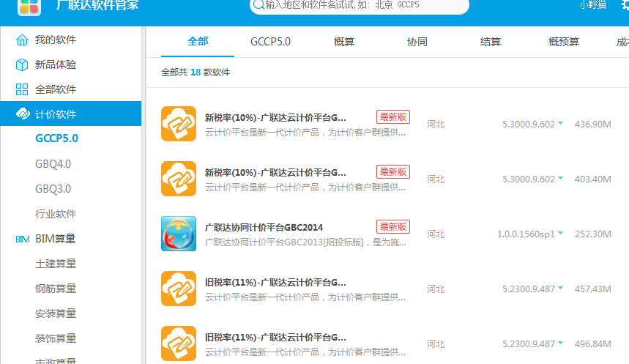
Task: Click the 403.40M cloud pricing app icon
Action: (x=179, y=179)
